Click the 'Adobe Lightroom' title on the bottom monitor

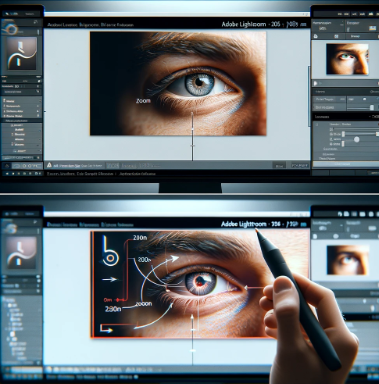(x=244, y=224)
